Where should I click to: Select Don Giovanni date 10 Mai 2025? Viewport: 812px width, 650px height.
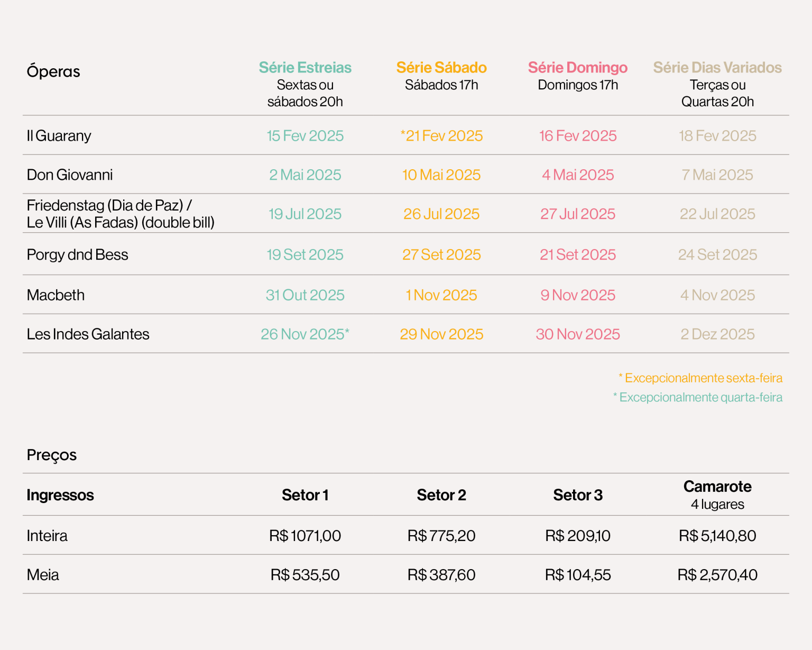(441, 175)
